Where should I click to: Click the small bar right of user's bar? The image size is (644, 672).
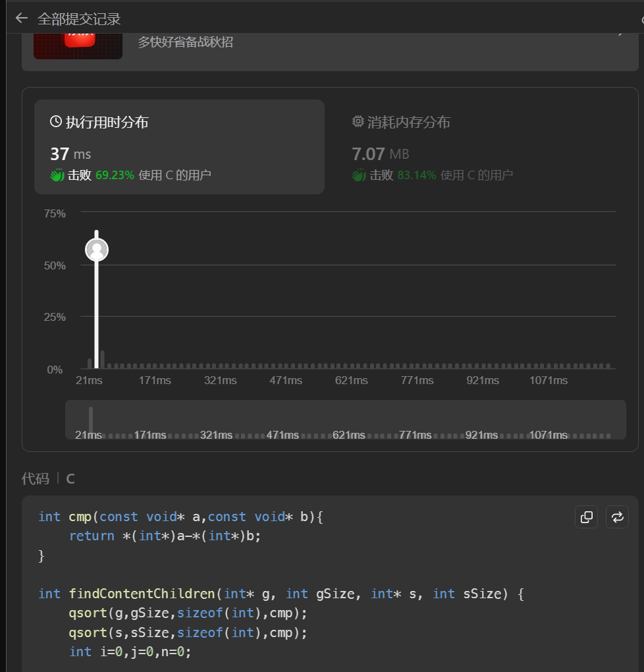click(103, 360)
